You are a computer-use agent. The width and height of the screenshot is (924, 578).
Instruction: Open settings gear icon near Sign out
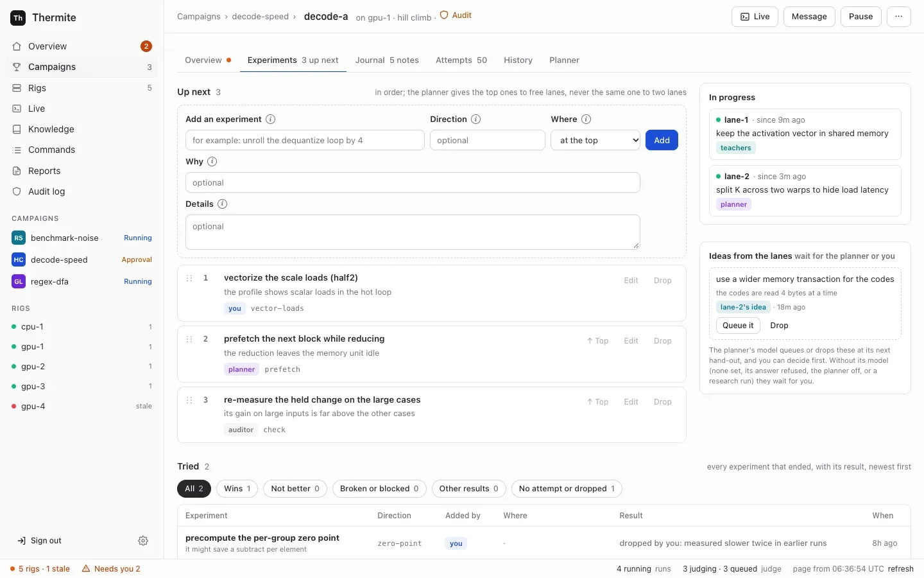(x=143, y=541)
